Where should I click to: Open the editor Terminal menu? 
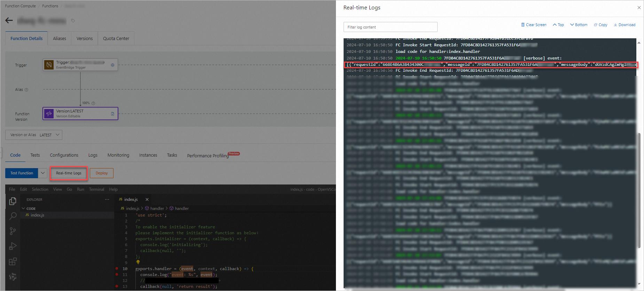(96, 189)
